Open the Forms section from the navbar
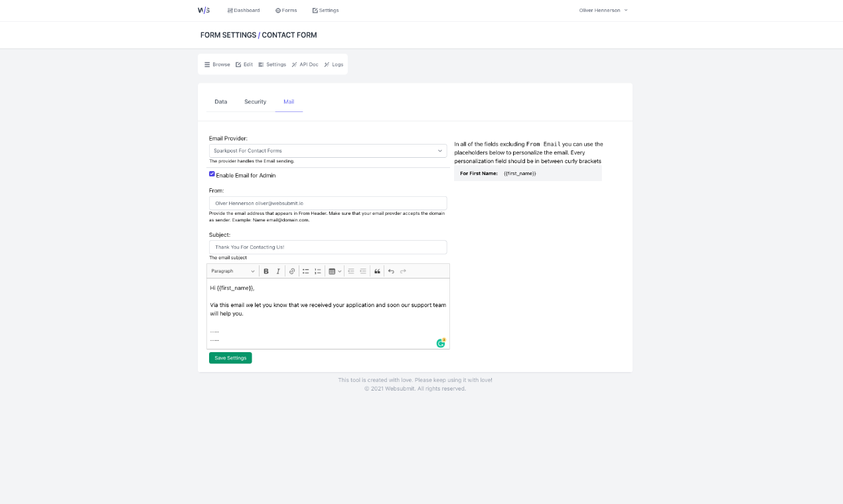Image resolution: width=843 pixels, height=504 pixels. (x=286, y=10)
